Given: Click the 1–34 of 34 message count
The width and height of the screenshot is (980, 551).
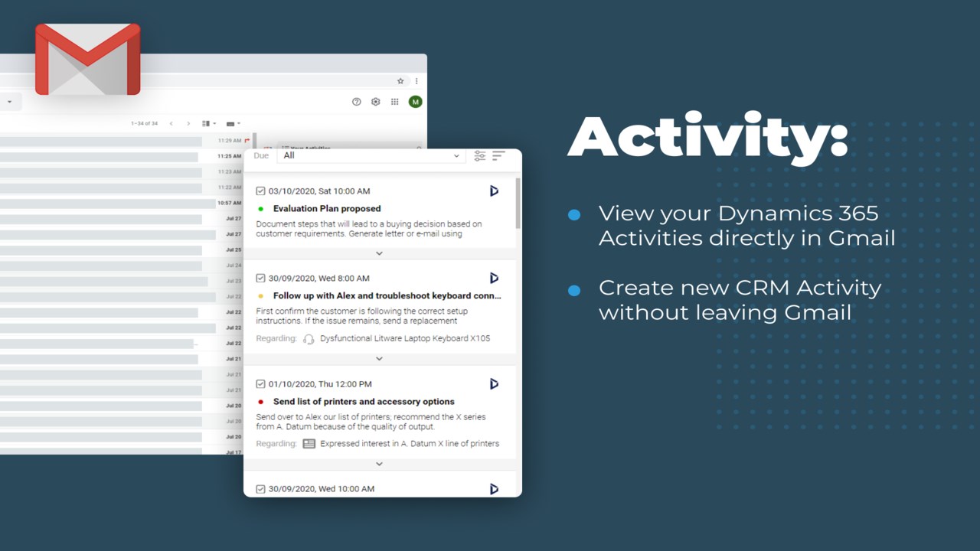Looking at the screenshot, I should coord(144,123).
